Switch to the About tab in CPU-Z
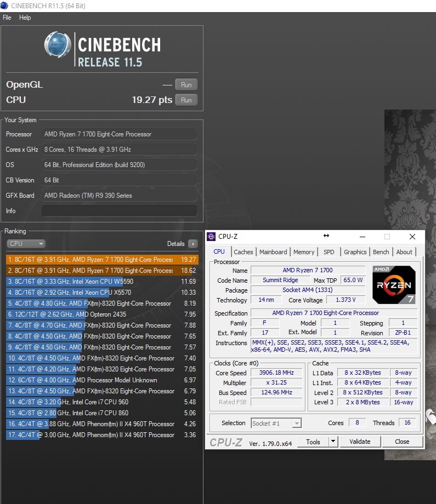 [x=404, y=252]
